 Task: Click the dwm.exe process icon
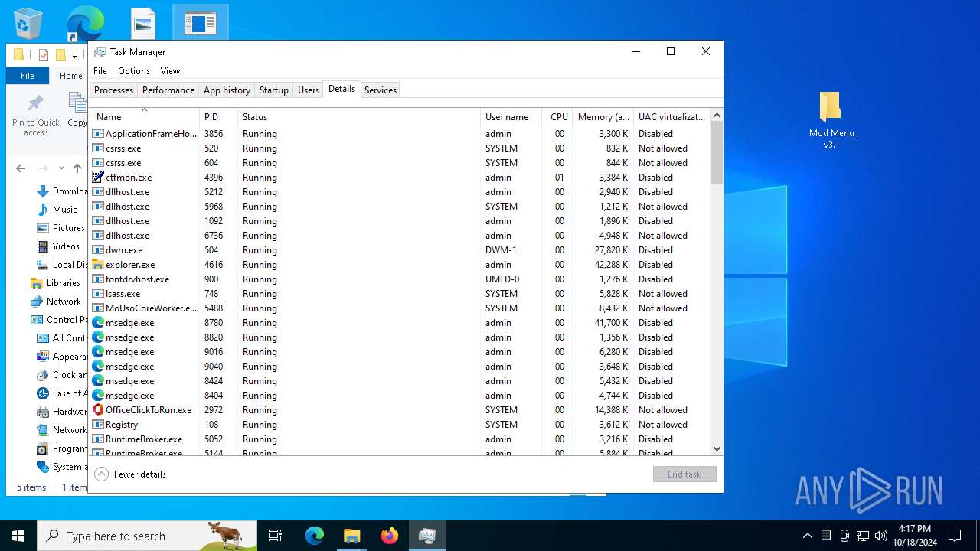98,250
